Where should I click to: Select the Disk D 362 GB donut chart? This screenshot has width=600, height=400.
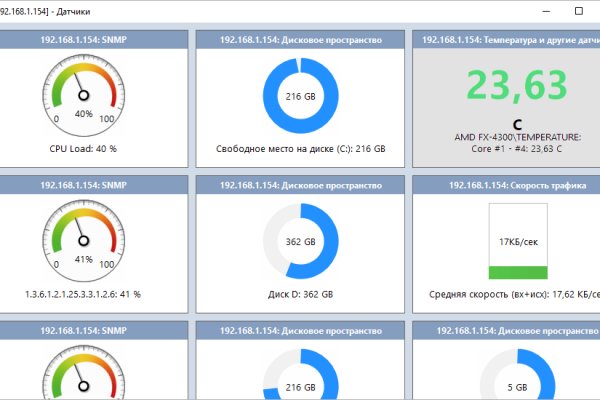click(300, 242)
